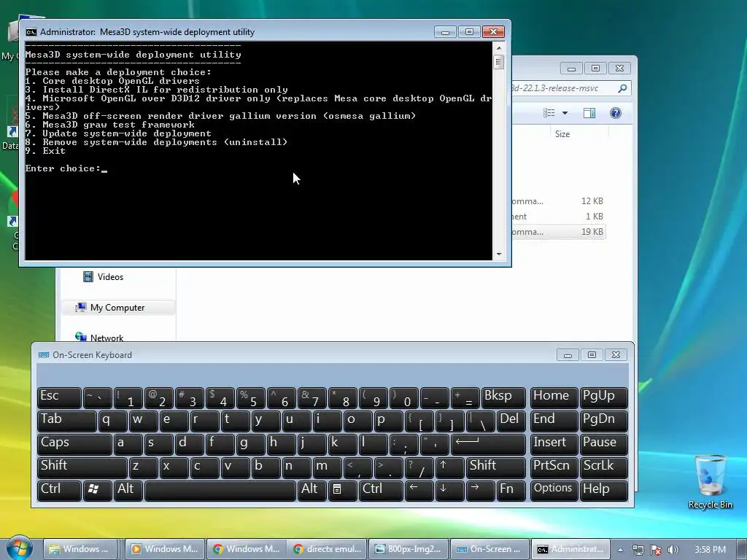The height and width of the screenshot is (560, 747).
Task: Toggle the Fn key on On-Screen Keyboard
Action: pos(511,491)
